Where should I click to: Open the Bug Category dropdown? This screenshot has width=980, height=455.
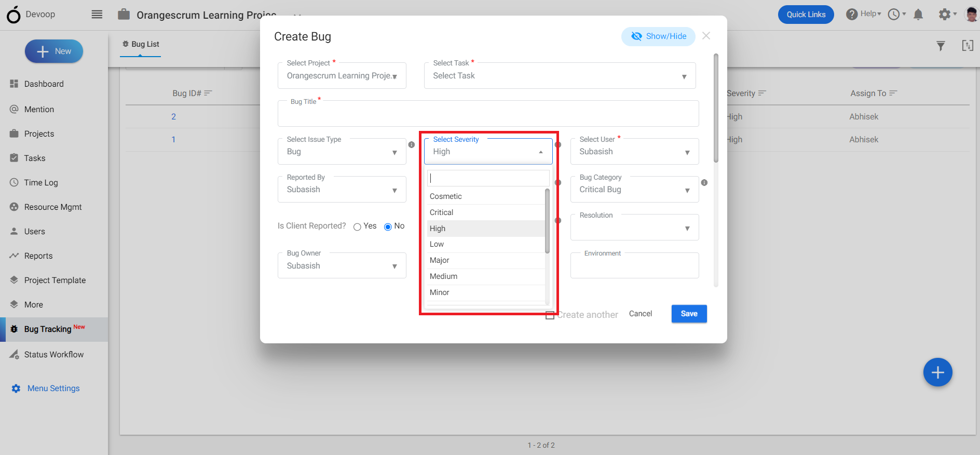tap(635, 190)
